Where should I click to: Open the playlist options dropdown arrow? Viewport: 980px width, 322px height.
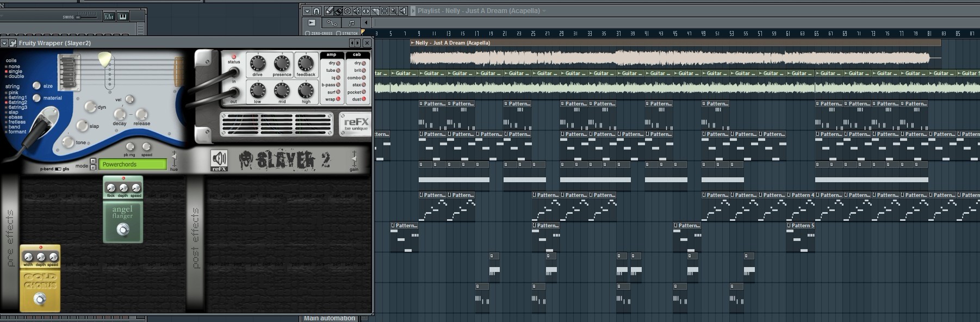307,11
